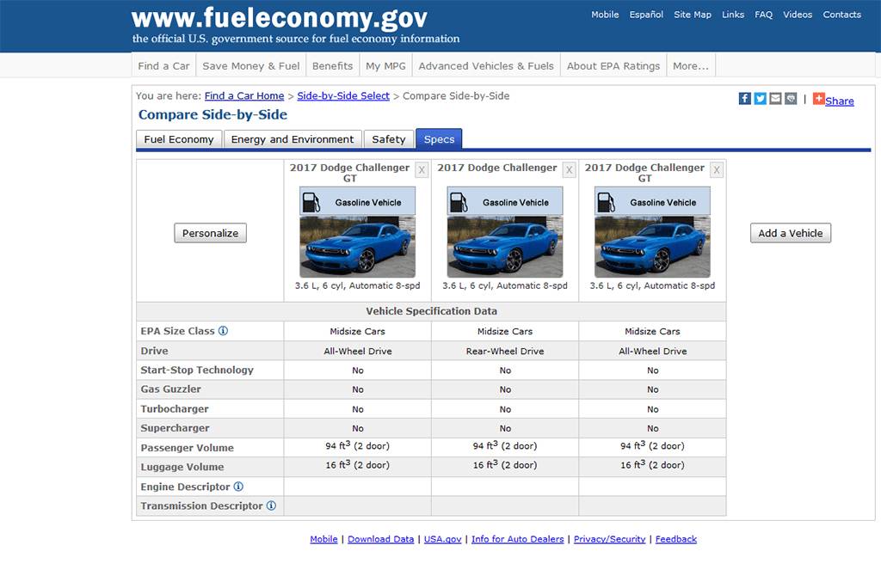Remove middle 2017 Dodge Challenger with X
881x588 pixels.
pos(570,169)
